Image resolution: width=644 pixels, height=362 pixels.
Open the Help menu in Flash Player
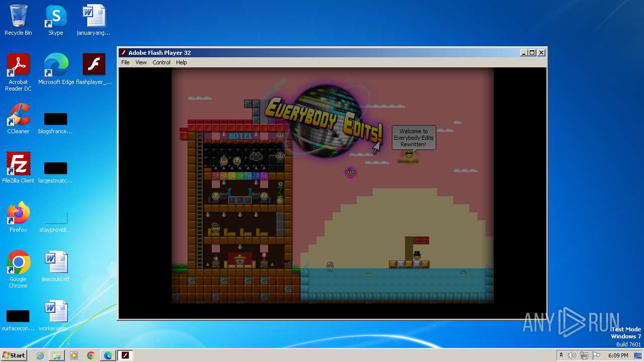(x=181, y=62)
